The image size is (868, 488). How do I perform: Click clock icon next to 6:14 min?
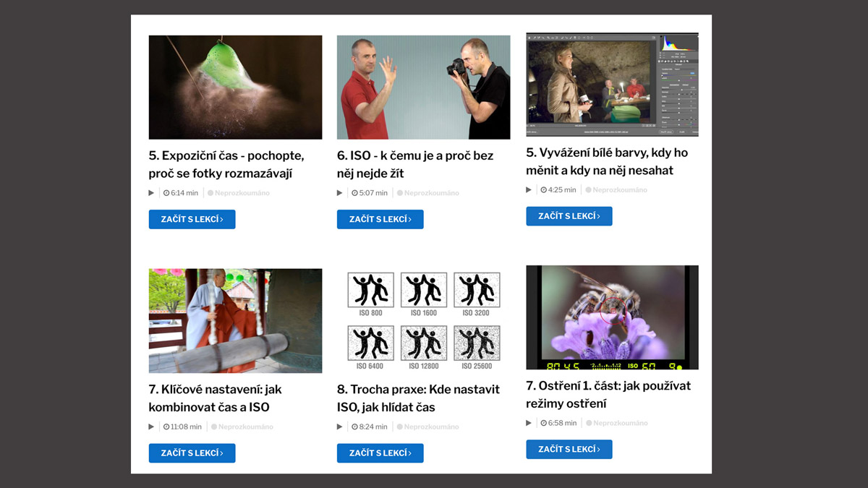[x=166, y=193]
